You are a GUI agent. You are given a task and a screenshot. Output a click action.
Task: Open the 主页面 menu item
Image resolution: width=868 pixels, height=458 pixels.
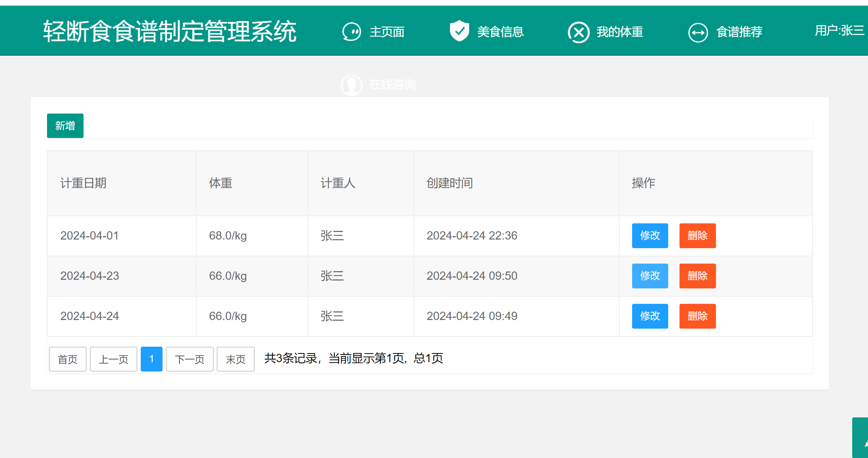[x=387, y=32]
